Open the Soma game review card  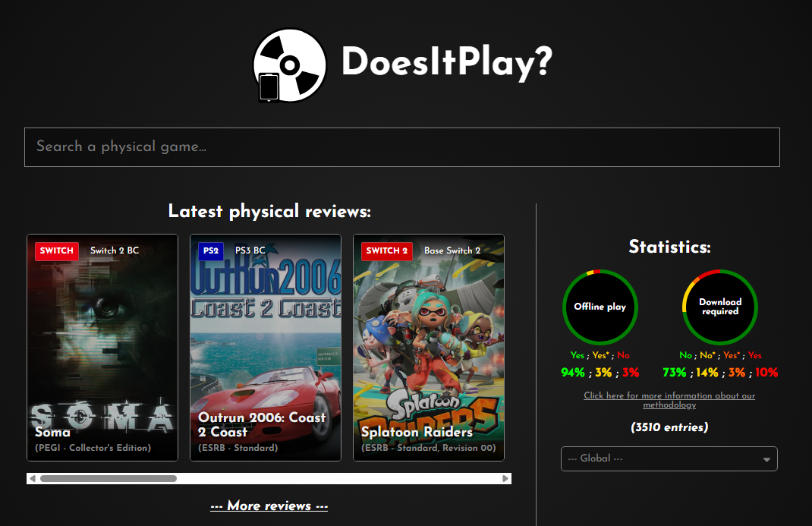pyautogui.click(x=102, y=348)
